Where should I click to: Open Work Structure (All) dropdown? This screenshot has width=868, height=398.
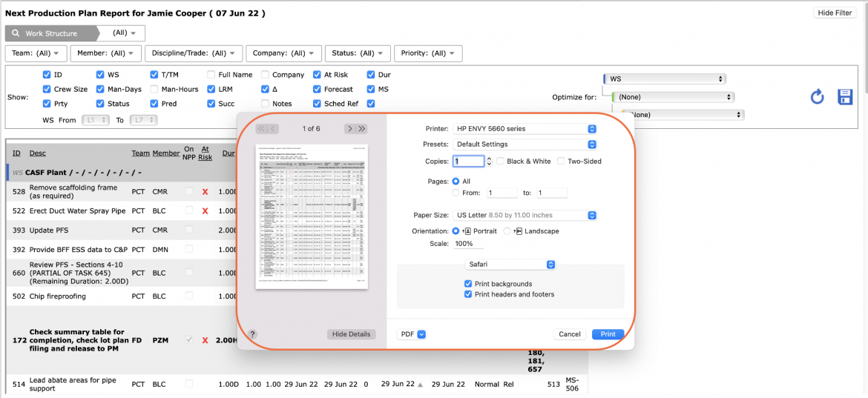coord(124,33)
